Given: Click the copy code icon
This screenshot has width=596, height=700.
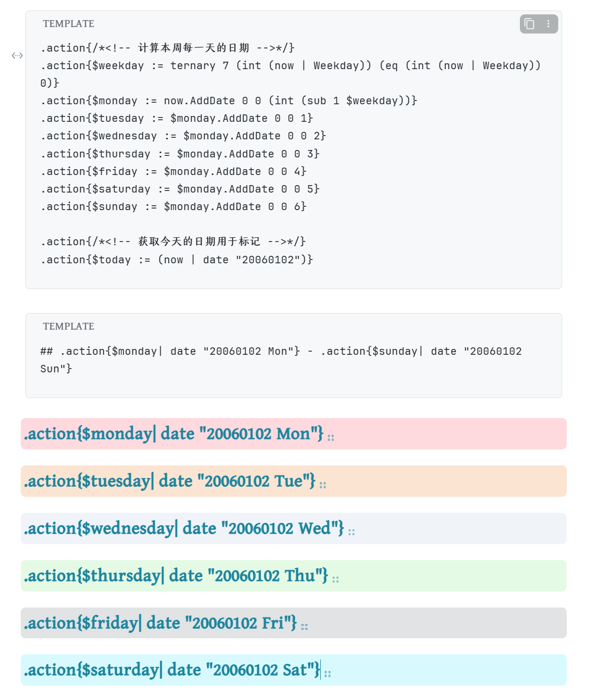Looking at the screenshot, I should 529,24.
